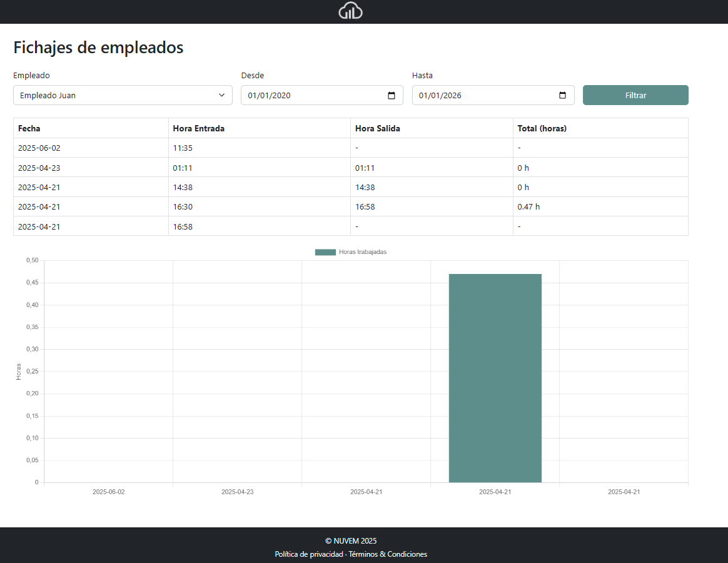Select the Desde date input field
Screen dimensions: 728x563
(313, 95)
